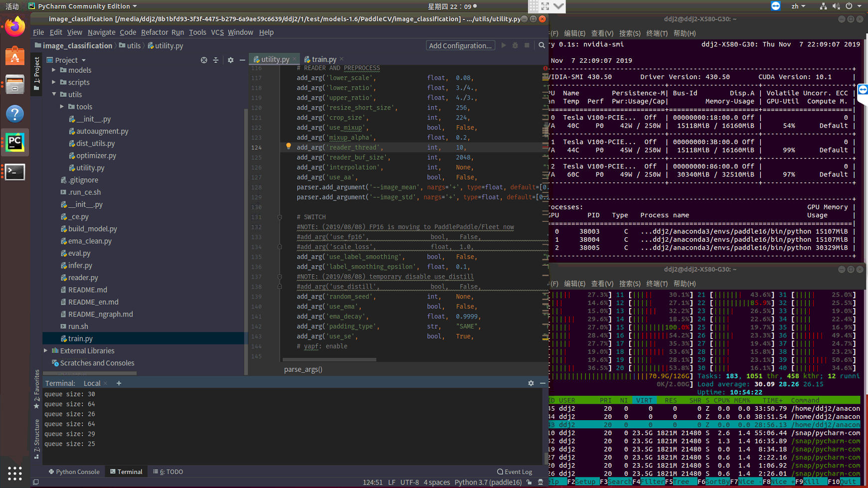Screen dimensions: 868x488
Task: Open the Help dock icon
Action: 15,114
